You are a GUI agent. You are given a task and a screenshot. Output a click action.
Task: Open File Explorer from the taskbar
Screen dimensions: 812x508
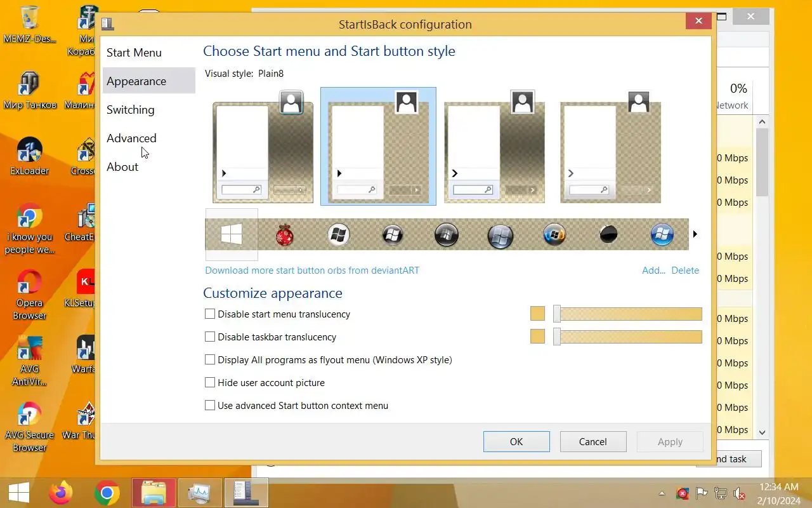pos(154,493)
